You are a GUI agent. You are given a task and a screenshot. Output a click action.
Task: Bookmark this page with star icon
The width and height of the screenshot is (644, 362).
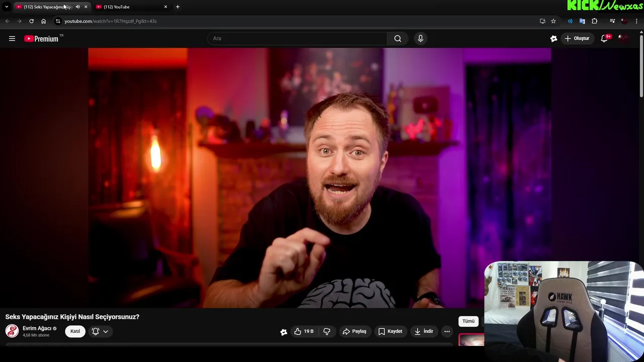(x=553, y=21)
